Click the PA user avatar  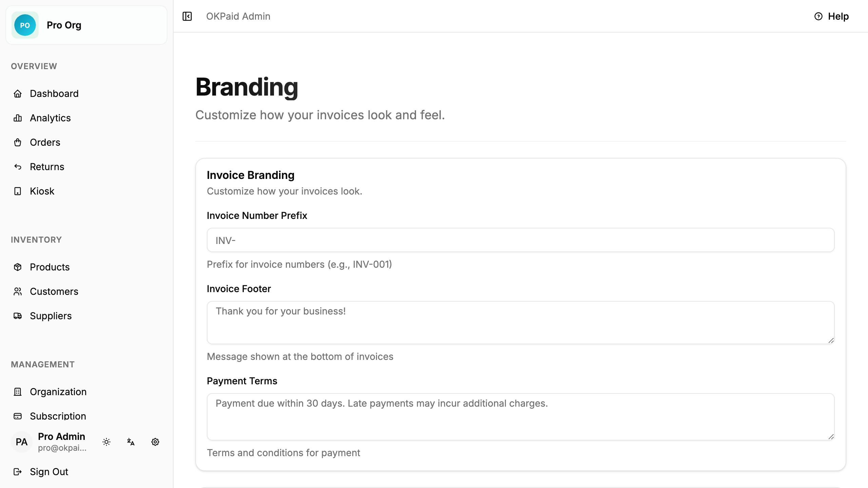click(x=22, y=442)
